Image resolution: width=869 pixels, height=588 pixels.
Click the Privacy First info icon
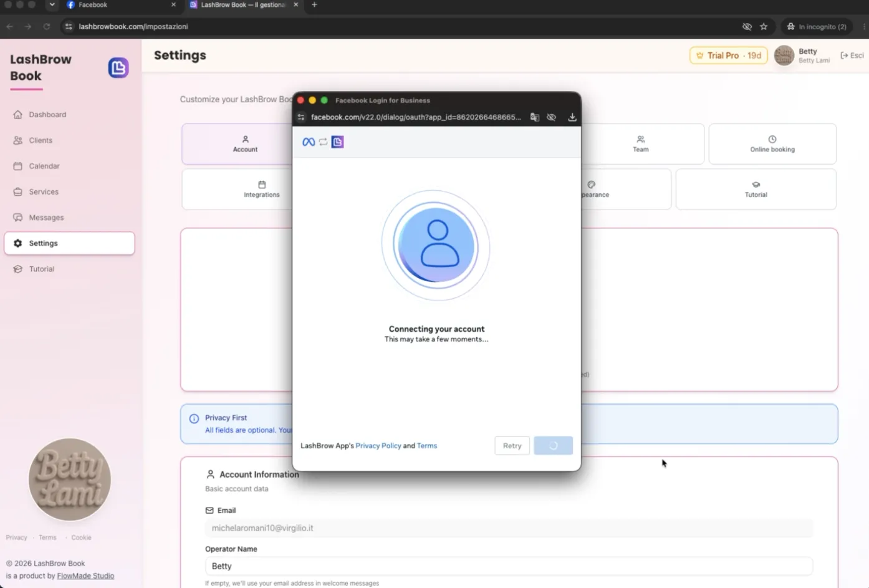[x=194, y=418]
